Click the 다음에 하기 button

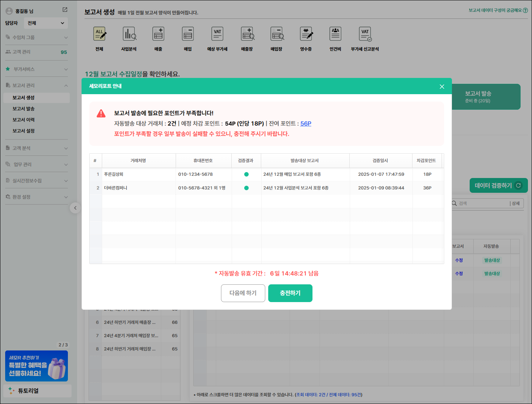243,293
